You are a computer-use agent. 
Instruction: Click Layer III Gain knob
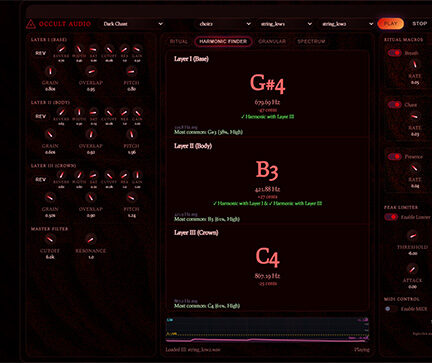pyautogui.click(x=137, y=175)
